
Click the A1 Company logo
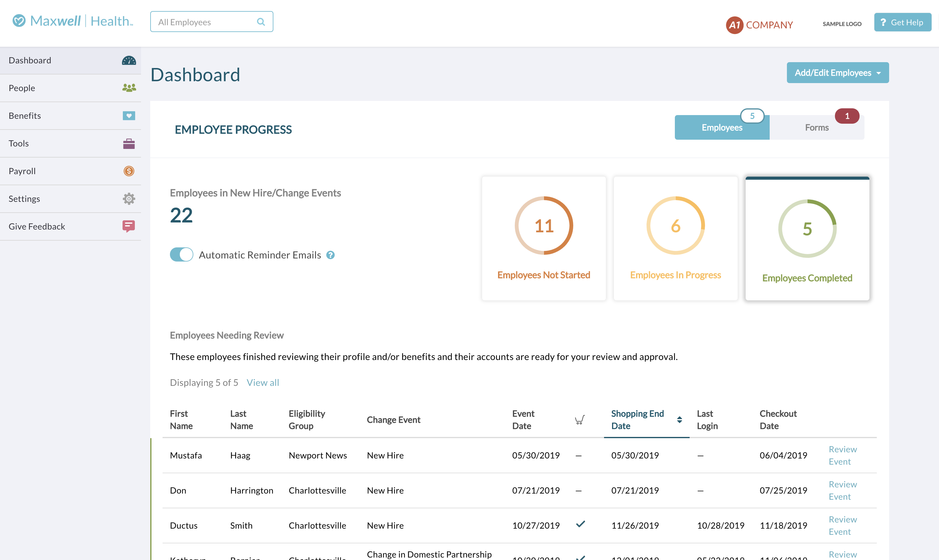[759, 25]
